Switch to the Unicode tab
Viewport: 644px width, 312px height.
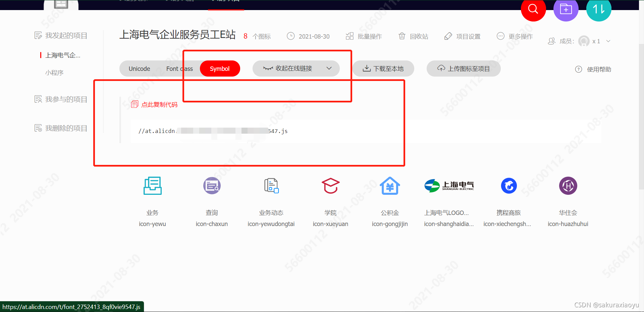click(x=139, y=69)
